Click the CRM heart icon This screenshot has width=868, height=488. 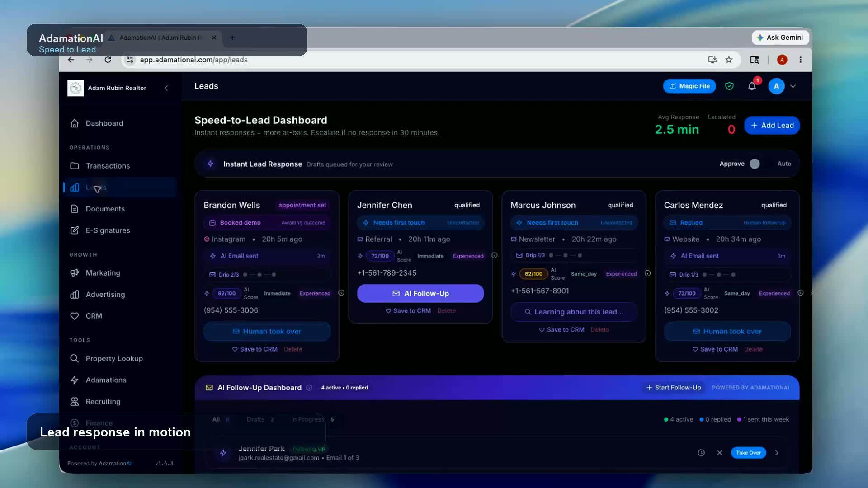tap(75, 316)
